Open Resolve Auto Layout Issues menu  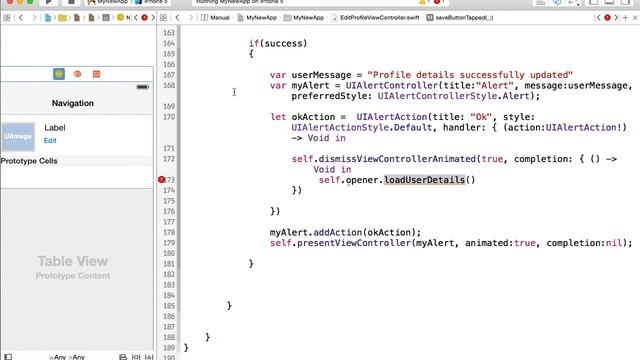click(149, 357)
